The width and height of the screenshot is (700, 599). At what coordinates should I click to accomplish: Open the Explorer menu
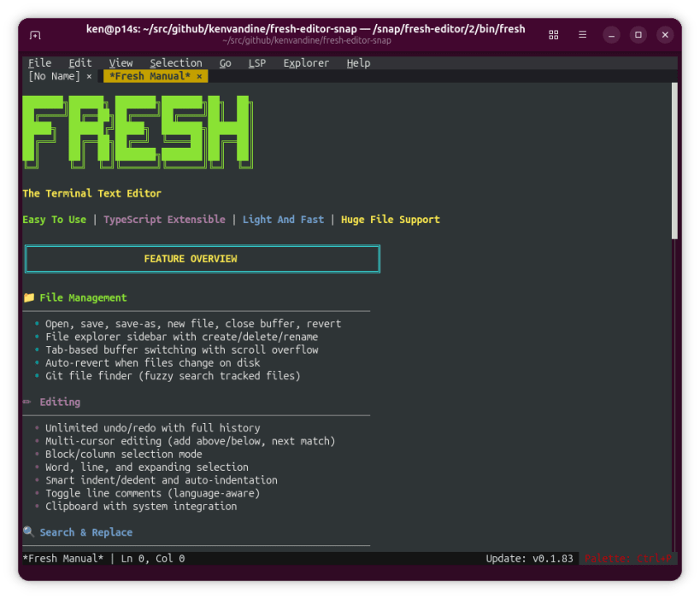pyautogui.click(x=306, y=63)
